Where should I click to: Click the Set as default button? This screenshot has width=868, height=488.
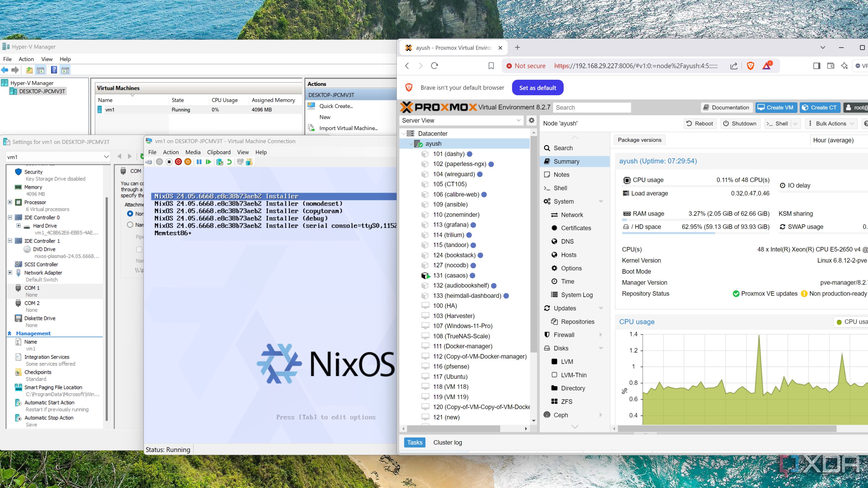[x=538, y=88]
